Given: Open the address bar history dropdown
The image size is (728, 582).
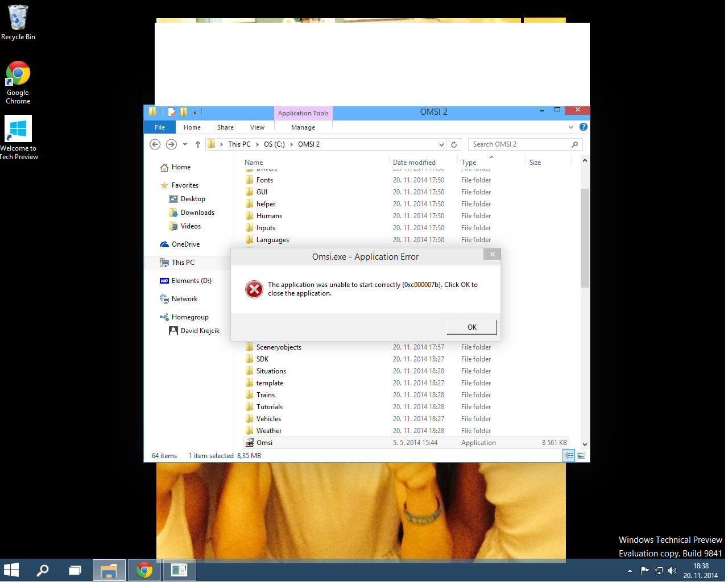Looking at the screenshot, I should [x=441, y=144].
